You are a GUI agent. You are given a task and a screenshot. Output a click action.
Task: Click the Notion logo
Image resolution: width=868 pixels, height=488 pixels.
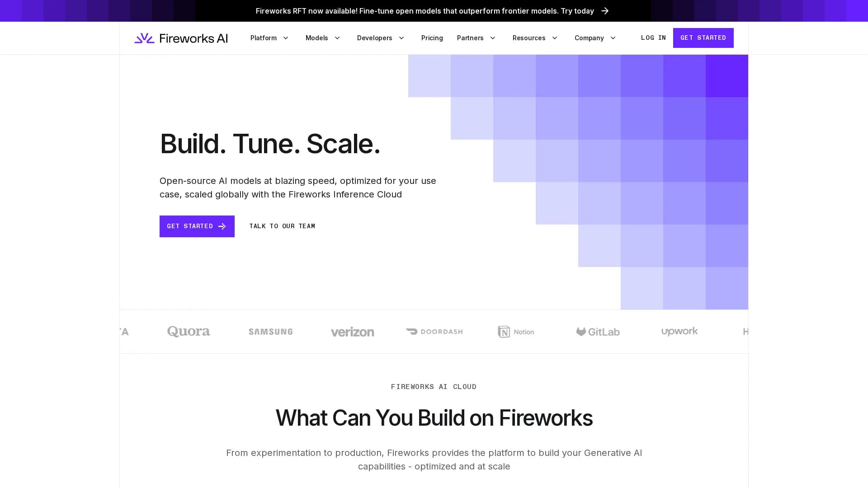(x=516, y=332)
